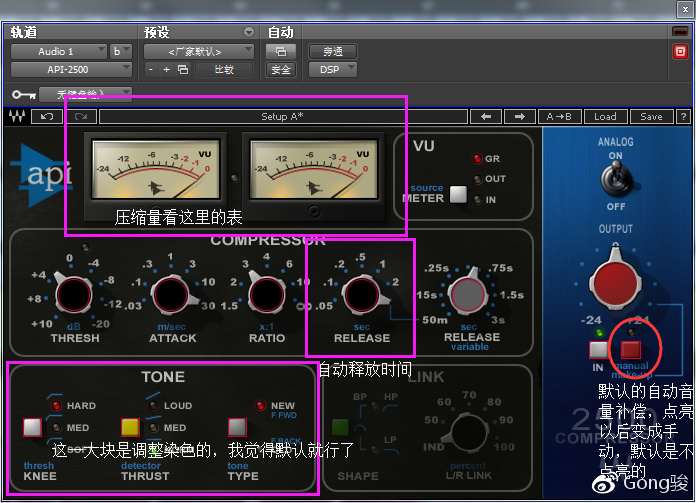Toggle manual make-up gain button
Viewport: 696px width, 503px height.
click(631, 350)
